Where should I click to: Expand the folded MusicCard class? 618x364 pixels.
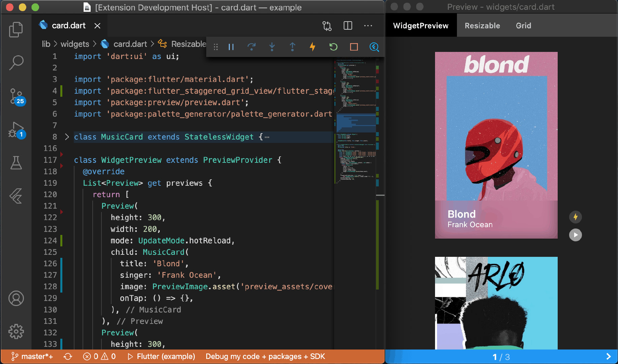(x=67, y=137)
